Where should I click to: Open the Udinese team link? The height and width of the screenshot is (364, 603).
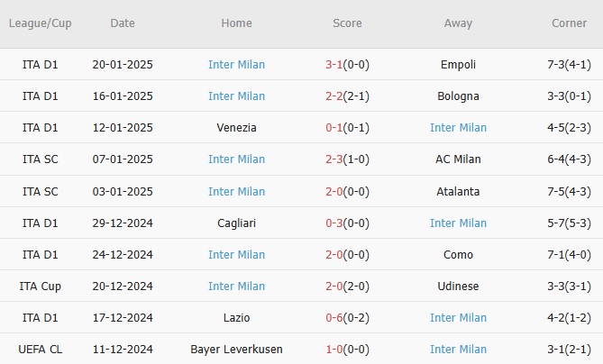[x=458, y=287]
